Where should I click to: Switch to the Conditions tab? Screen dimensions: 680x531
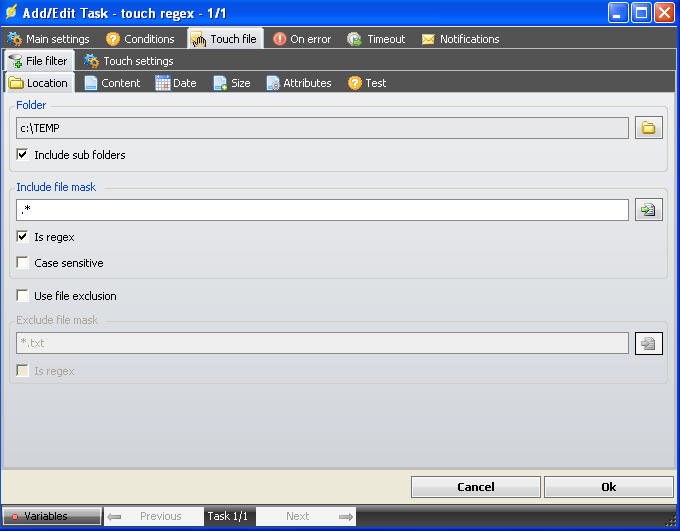(x=140, y=39)
